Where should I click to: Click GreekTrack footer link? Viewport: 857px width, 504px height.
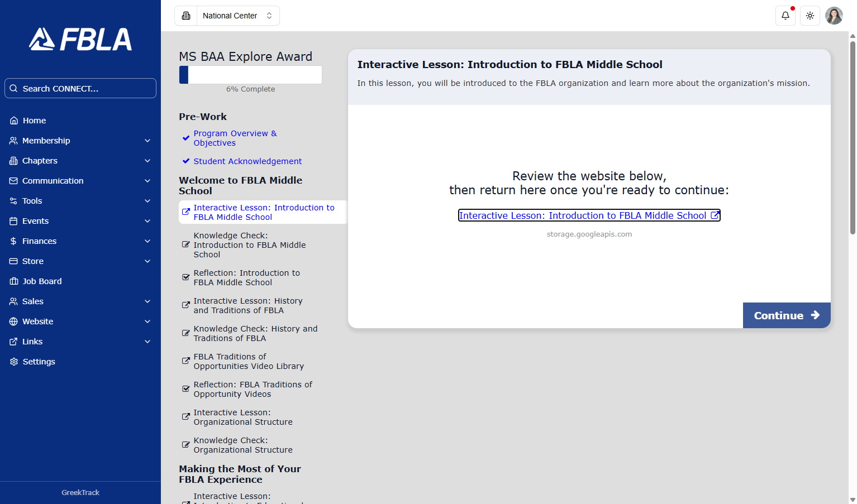click(80, 492)
